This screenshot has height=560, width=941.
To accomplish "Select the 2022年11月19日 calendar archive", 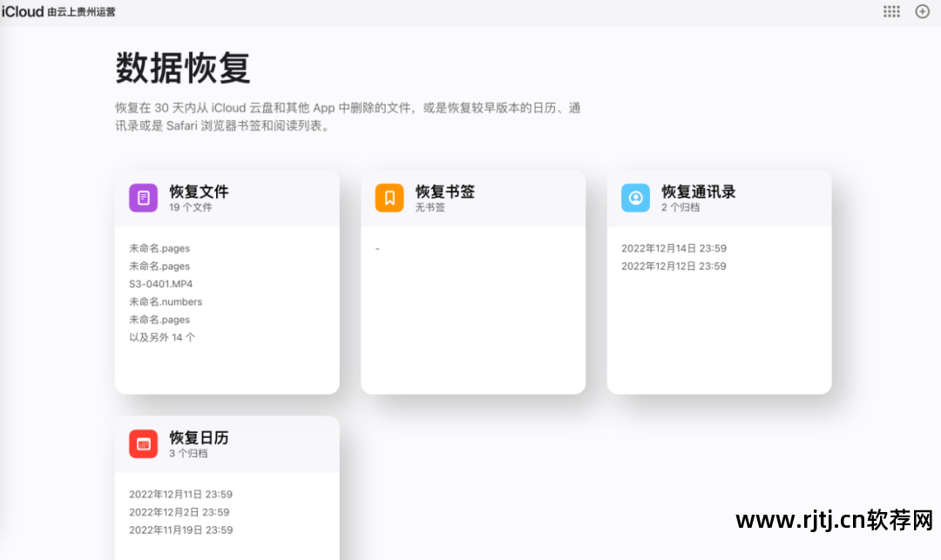I will click(x=179, y=530).
